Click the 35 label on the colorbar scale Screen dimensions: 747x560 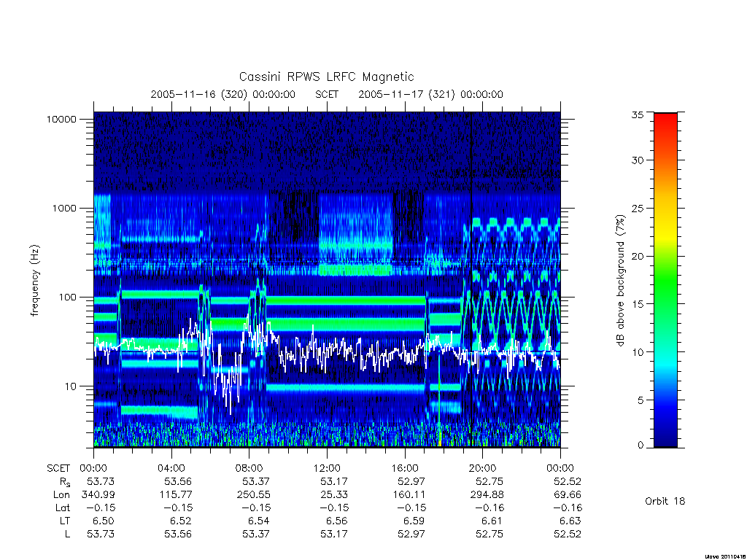[637, 114]
